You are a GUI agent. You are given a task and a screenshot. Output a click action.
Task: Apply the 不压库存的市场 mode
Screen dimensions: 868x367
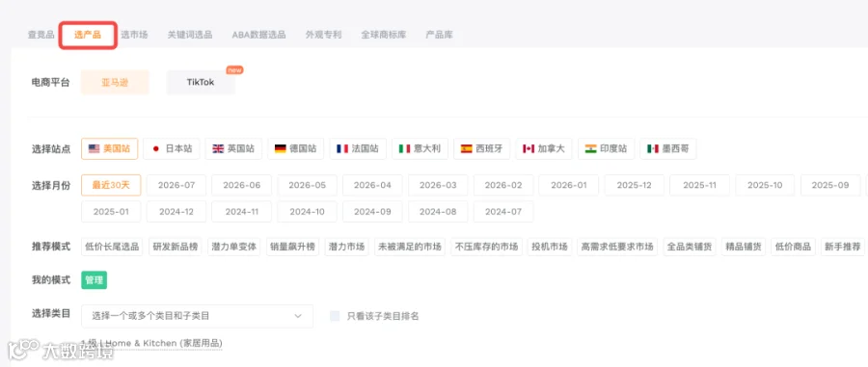point(487,247)
